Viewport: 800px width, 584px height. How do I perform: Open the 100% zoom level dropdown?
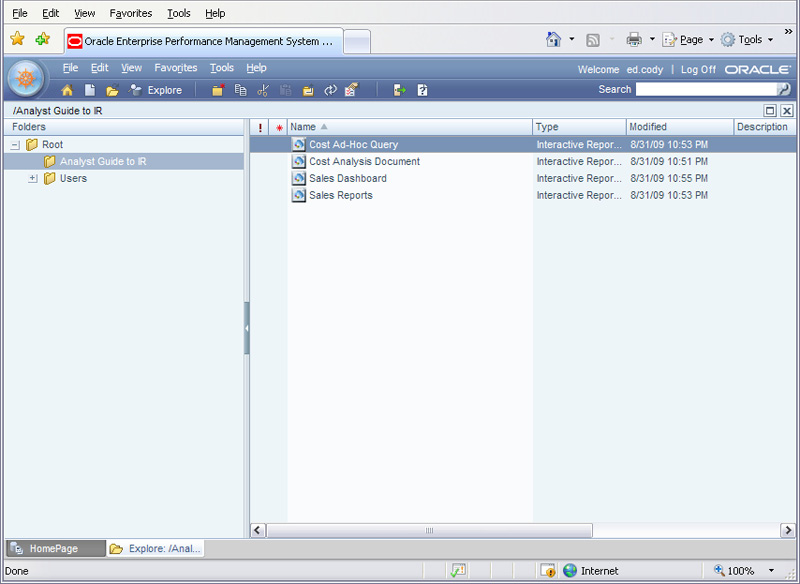[x=771, y=571]
